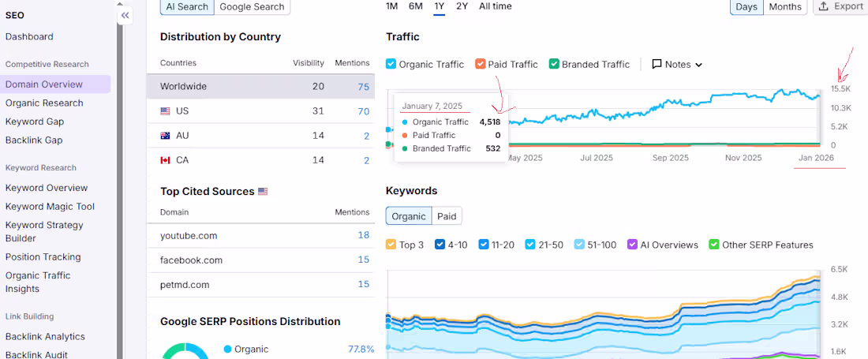Click AU mentions value 2

tap(366, 136)
